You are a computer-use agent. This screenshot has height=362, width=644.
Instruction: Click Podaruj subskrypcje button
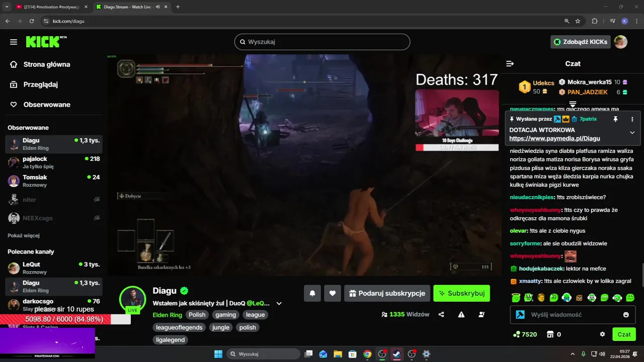387,293
